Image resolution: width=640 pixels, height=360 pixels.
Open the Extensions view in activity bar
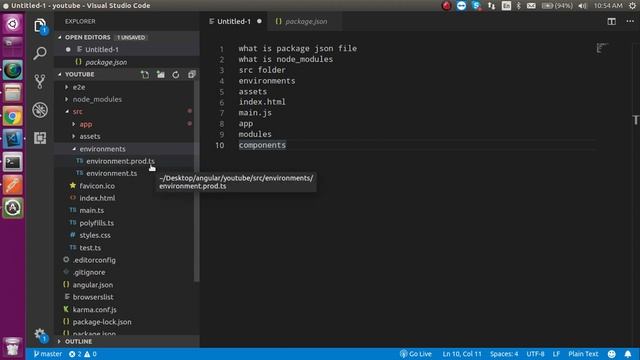click(40, 138)
